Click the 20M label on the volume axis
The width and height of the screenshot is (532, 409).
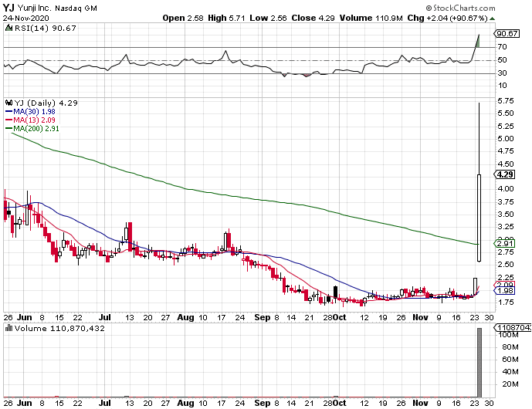pyautogui.click(x=510, y=384)
